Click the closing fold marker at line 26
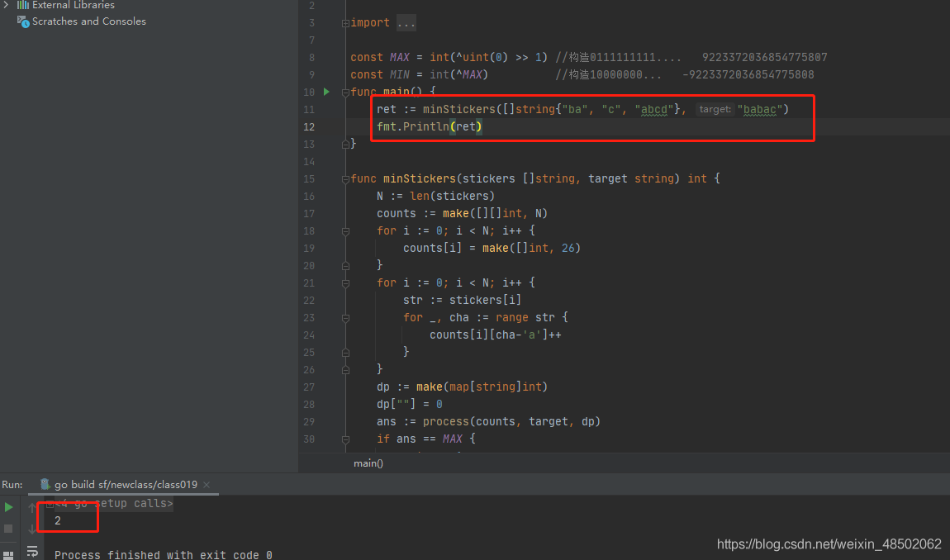 pyautogui.click(x=345, y=370)
